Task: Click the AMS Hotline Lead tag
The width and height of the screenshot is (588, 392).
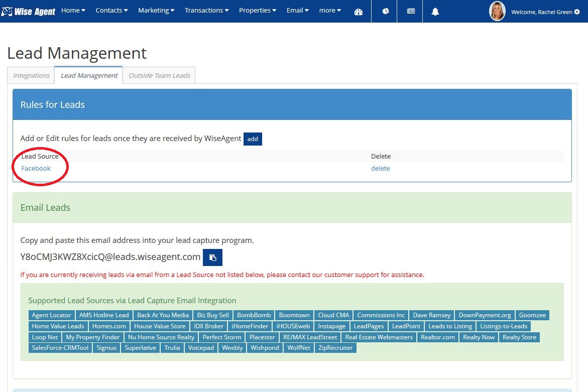Action: click(104, 315)
